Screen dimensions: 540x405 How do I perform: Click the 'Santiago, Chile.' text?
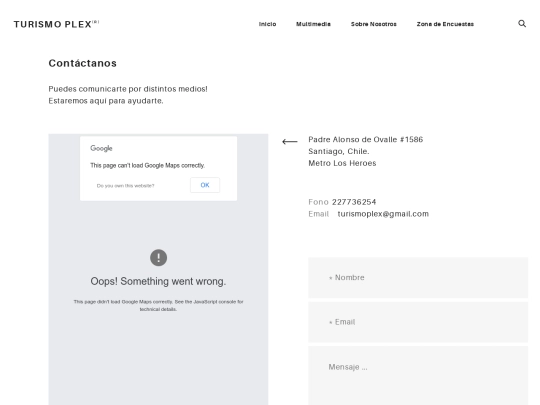point(339,151)
